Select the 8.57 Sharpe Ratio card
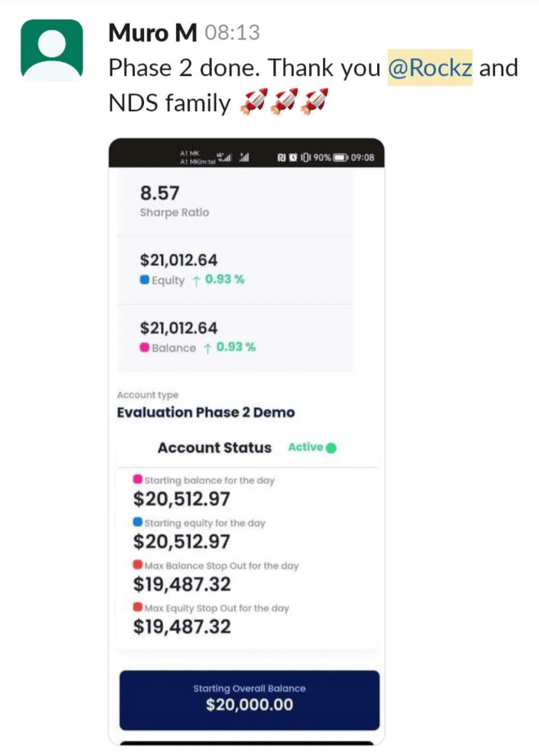 (236, 203)
